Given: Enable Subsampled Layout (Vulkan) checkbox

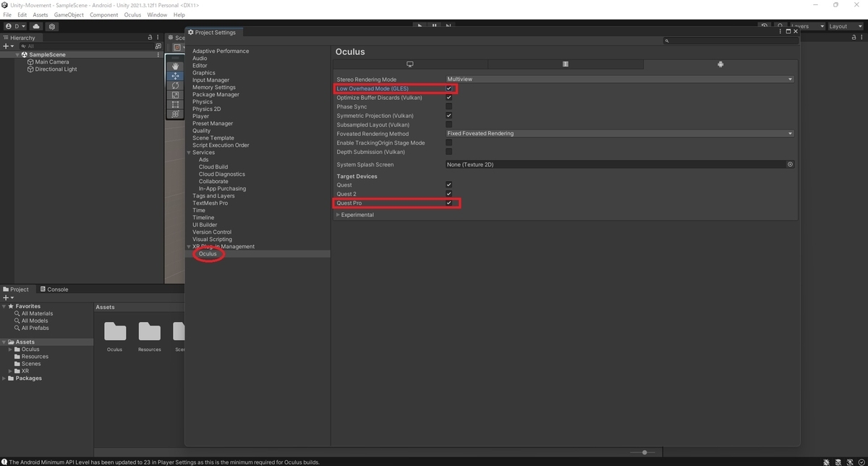Looking at the screenshot, I should pyautogui.click(x=448, y=124).
